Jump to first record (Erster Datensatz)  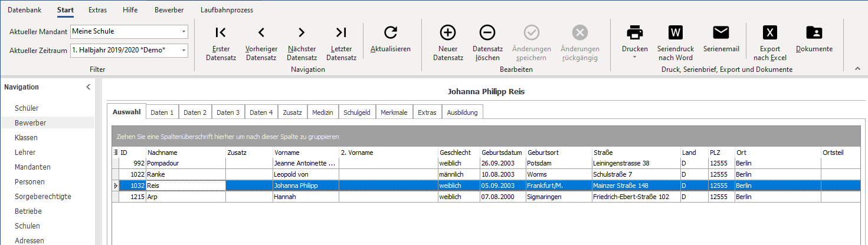[221, 32]
